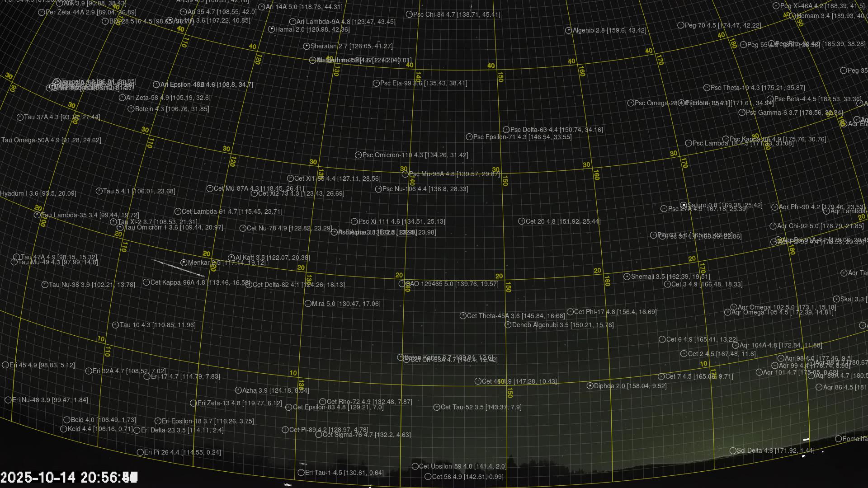Click the Deneb Algenubi star marker
Viewport: 868px width, 488px height.
coord(508,325)
